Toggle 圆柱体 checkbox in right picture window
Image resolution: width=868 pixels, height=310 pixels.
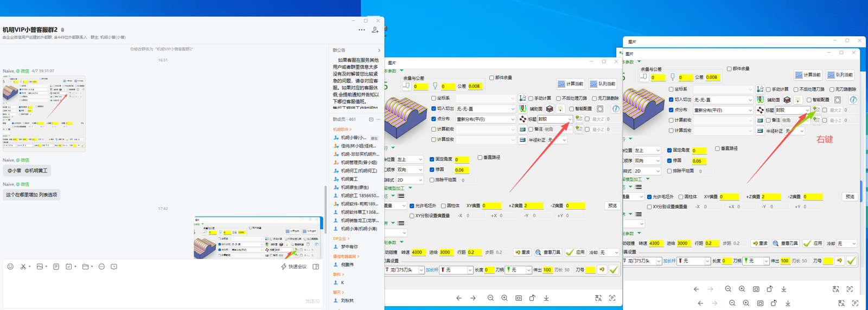[x=681, y=197]
